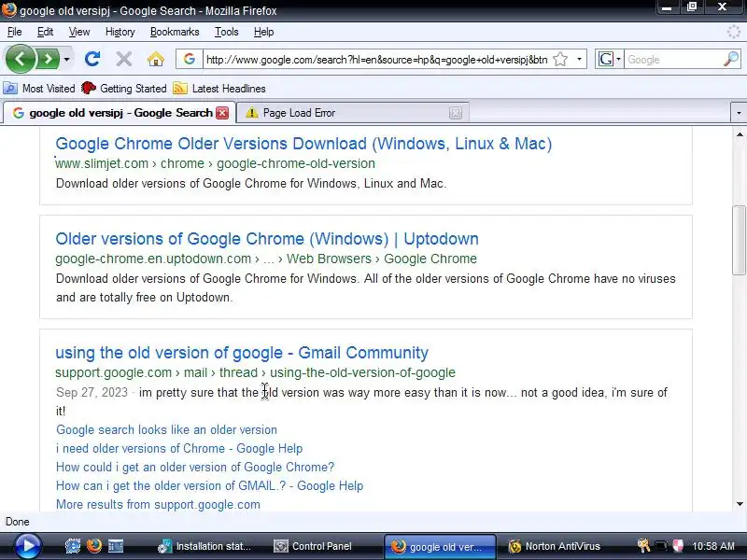
Task: Close the Page Load Error tab
Action: pyautogui.click(x=456, y=113)
